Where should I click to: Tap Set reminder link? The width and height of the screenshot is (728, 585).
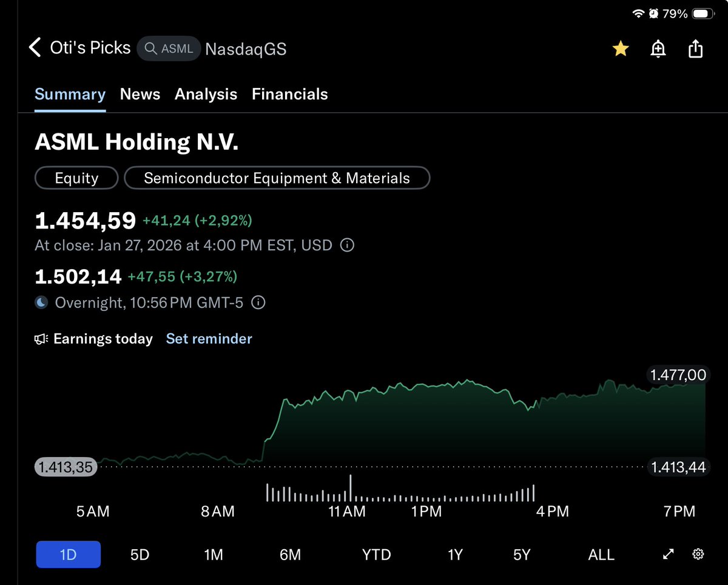pos(209,339)
